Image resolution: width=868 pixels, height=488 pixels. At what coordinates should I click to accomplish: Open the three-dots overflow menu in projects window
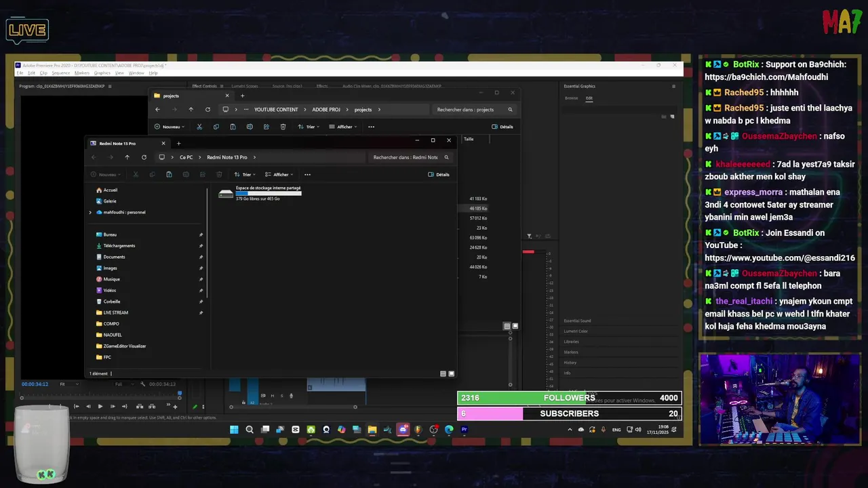point(371,127)
